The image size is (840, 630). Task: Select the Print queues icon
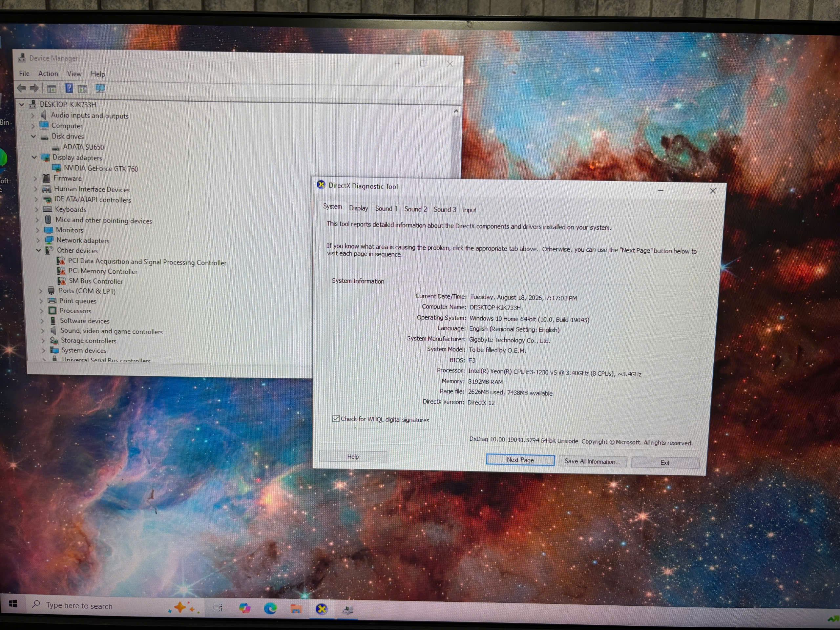pos(52,300)
